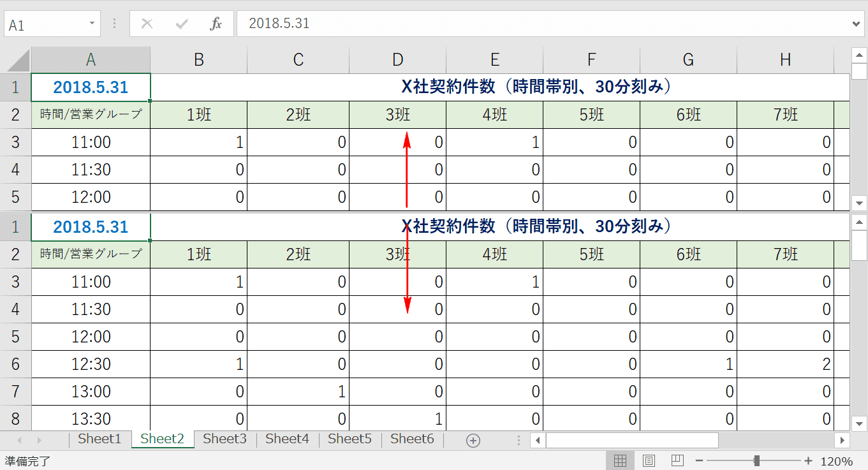Switch to the Sheet6 tab
Image resolution: width=868 pixels, height=470 pixels.
(412, 439)
